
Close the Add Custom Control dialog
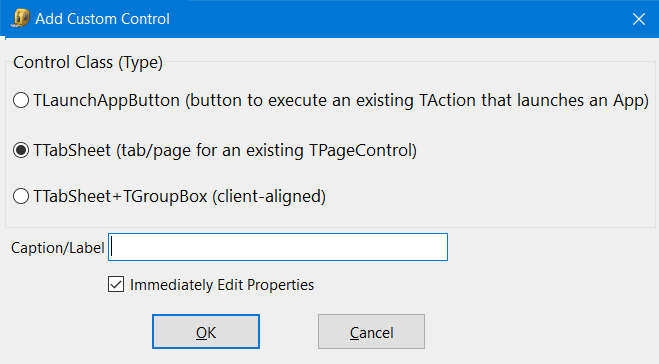(x=639, y=19)
